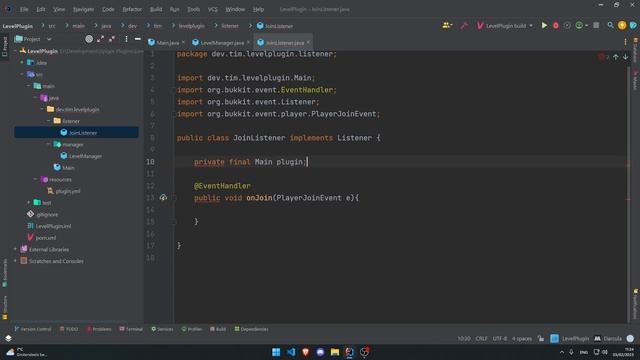Hide the Project tool window

pos(138,39)
